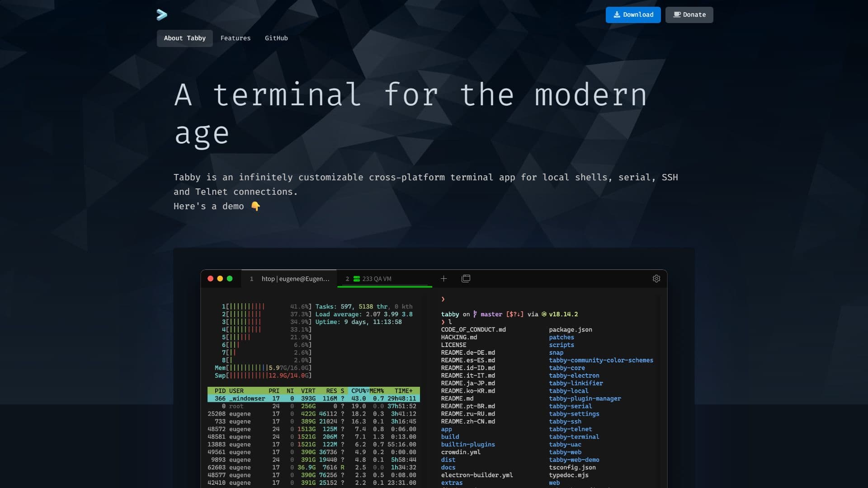868x488 pixels.
Task: Click the TIME+ column header
Action: 403,391
